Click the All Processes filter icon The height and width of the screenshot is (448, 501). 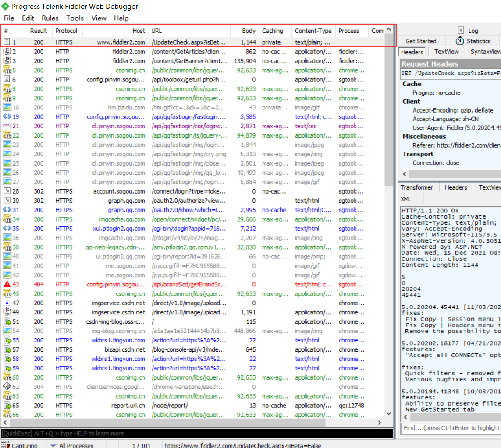click(x=53, y=445)
